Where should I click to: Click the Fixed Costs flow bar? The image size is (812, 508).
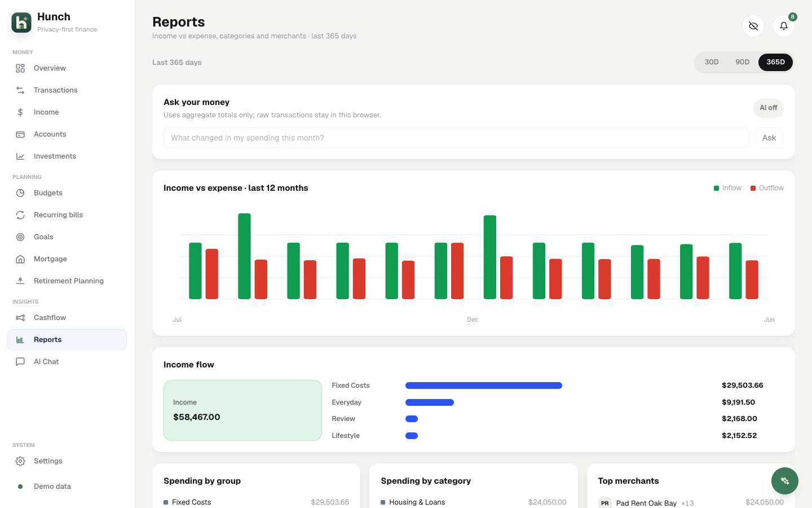[484, 386]
